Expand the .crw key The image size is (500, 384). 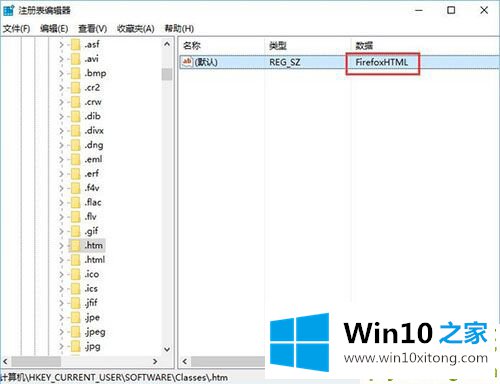tap(61, 102)
